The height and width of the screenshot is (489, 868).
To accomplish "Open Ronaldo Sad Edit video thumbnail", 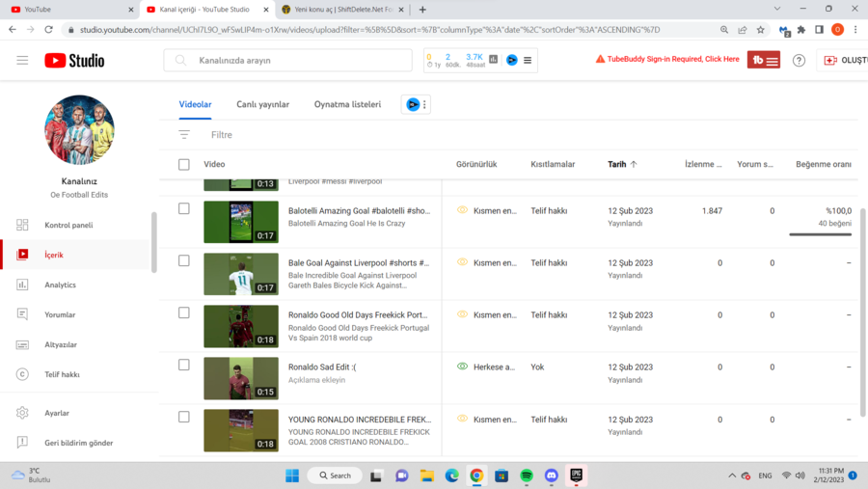I will pos(241,378).
